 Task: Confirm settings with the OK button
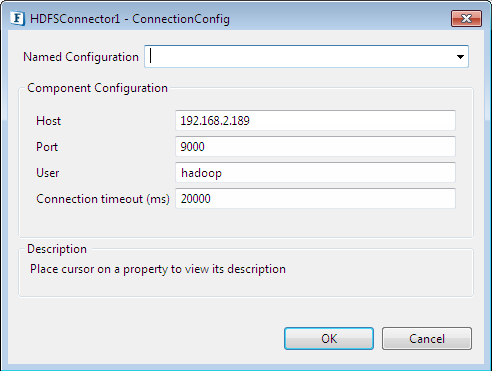click(329, 338)
